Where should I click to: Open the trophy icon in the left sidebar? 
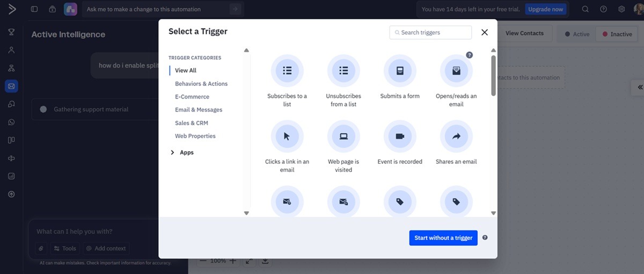coord(11,32)
